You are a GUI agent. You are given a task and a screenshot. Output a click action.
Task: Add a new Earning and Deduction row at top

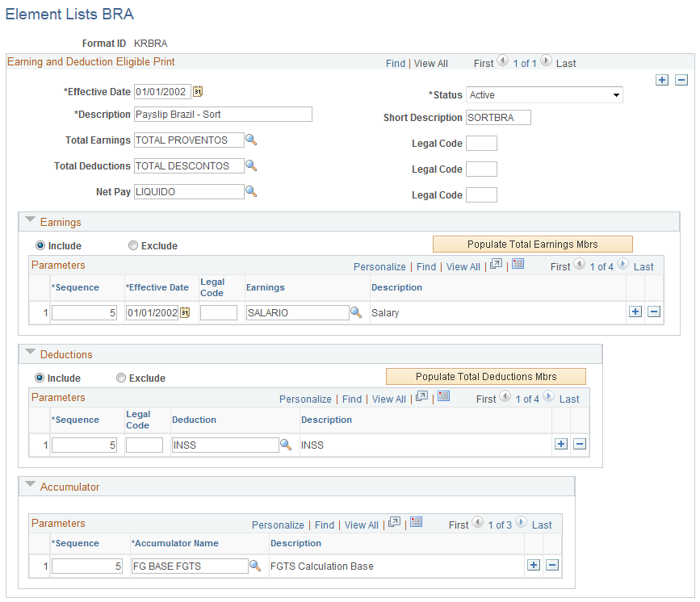662,80
